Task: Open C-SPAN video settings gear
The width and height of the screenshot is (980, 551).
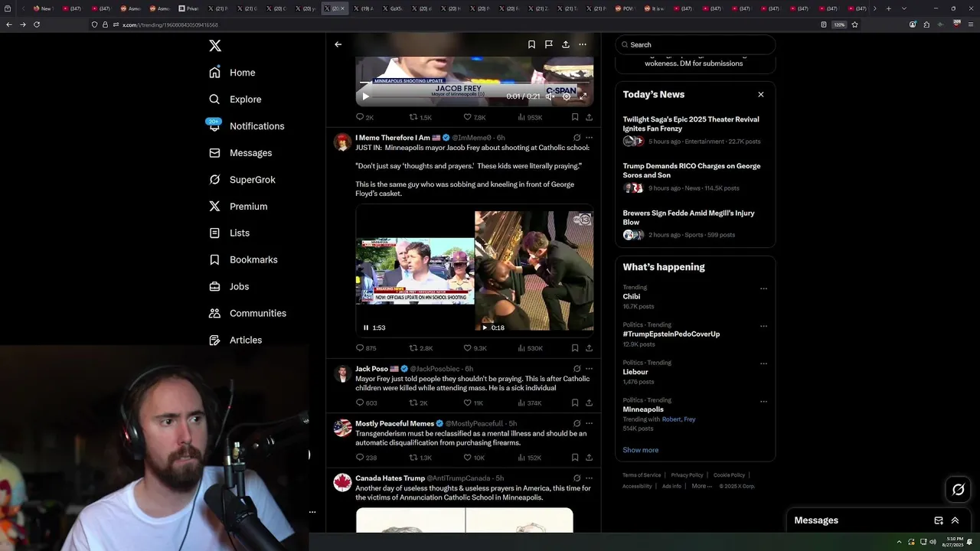Action: point(567,96)
